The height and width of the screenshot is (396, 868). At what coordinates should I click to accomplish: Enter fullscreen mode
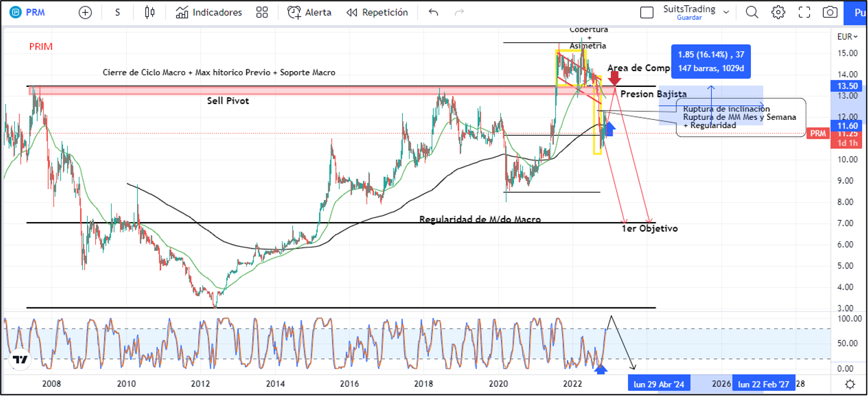coord(804,12)
